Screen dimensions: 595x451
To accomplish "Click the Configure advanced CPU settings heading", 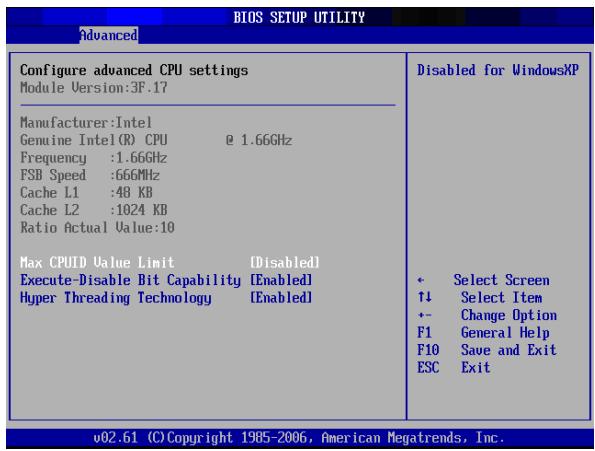I will (134, 71).
